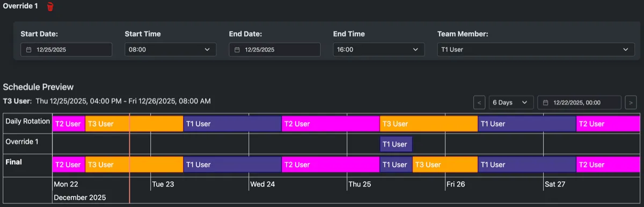Edit the End Date 12/25/2025 field
The width and height of the screenshot is (644, 207).
(x=275, y=49)
